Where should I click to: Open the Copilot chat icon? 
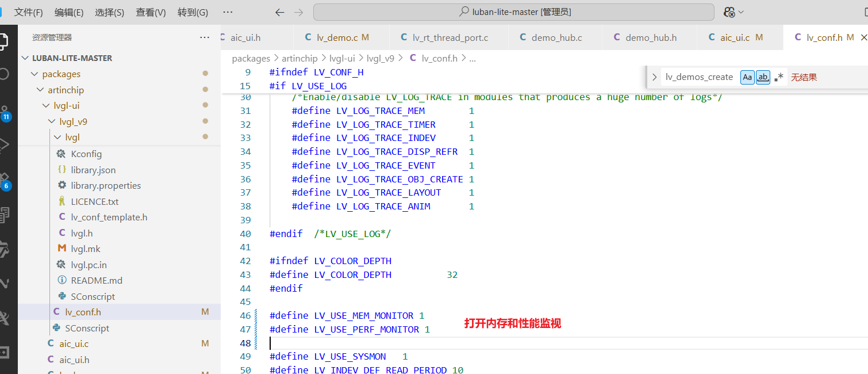pyautogui.click(x=729, y=12)
